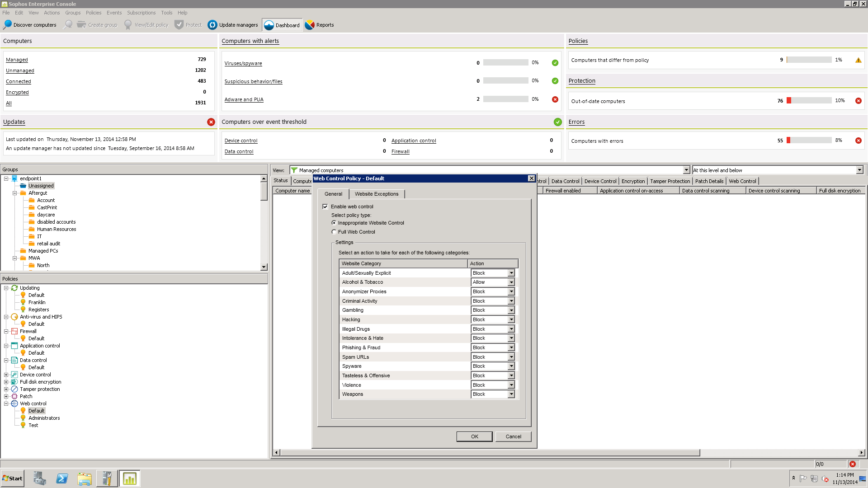
Task: Click the Patch policy icon
Action: (14, 396)
